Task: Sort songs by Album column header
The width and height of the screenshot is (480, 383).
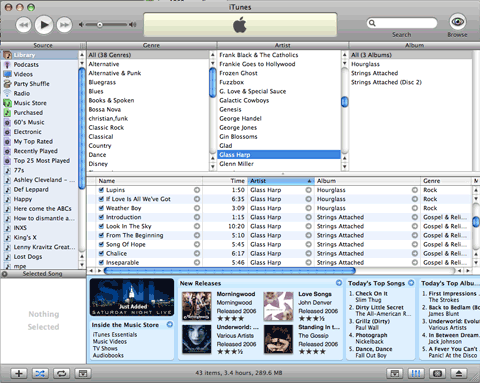Action: (x=367, y=181)
